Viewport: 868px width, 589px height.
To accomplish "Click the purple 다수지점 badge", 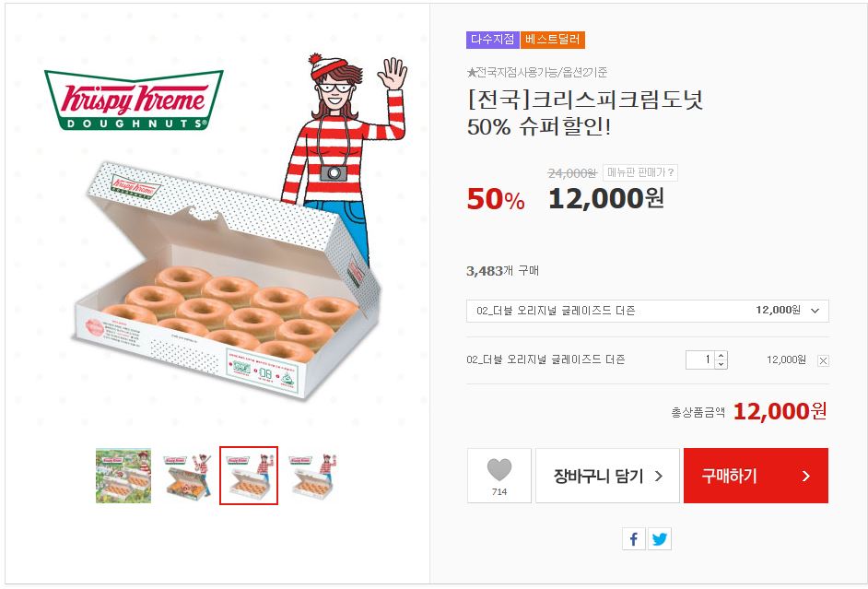I will tap(493, 40).
